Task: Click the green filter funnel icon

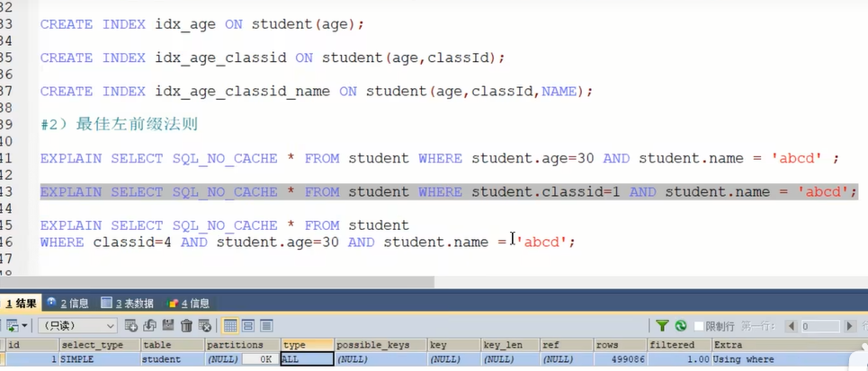Action: [x=662, y=326]
